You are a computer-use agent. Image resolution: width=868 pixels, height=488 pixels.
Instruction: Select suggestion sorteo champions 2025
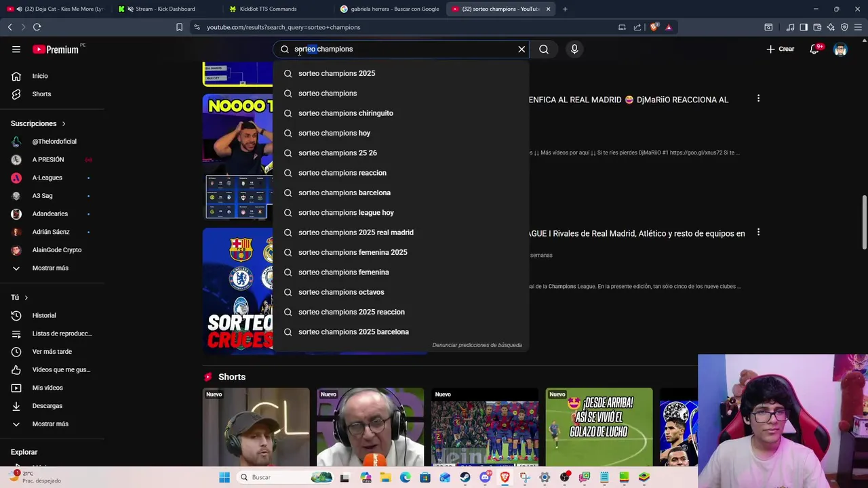pyautogui.click(x=400, y=73)
